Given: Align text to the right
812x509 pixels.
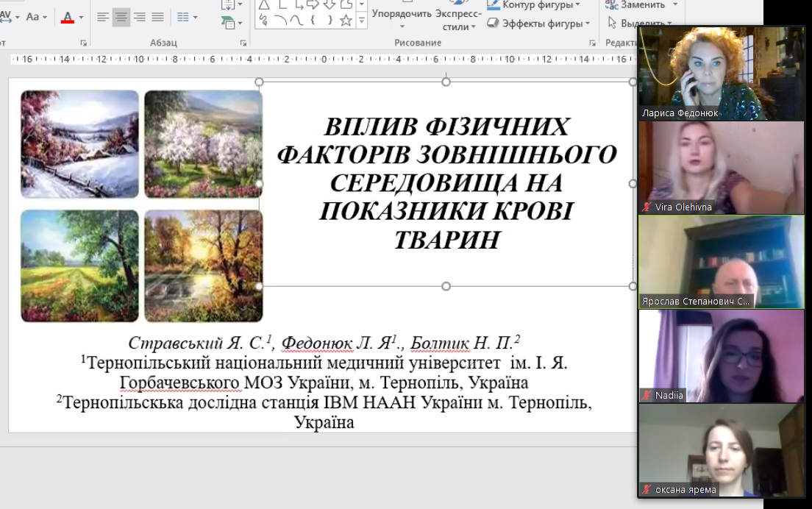Looking at the screenshot, I should (x=140, y=17).
